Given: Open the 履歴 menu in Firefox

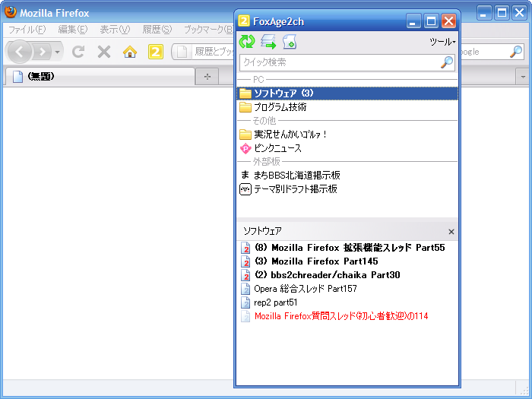Looking at the screenshot, I should click(x=157, y=30).
